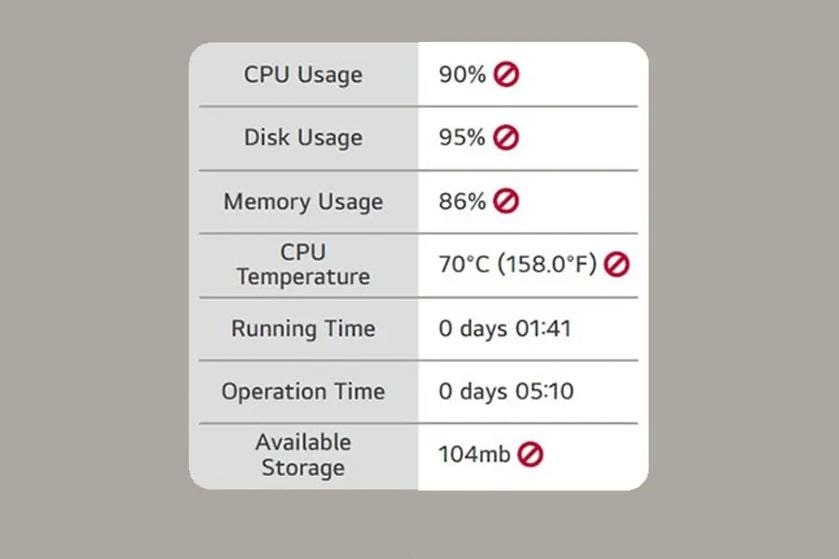Click the 90% CPU usage value
This screenshot has width=839, height=559.
pyautogui.click(x=461, y=75)
